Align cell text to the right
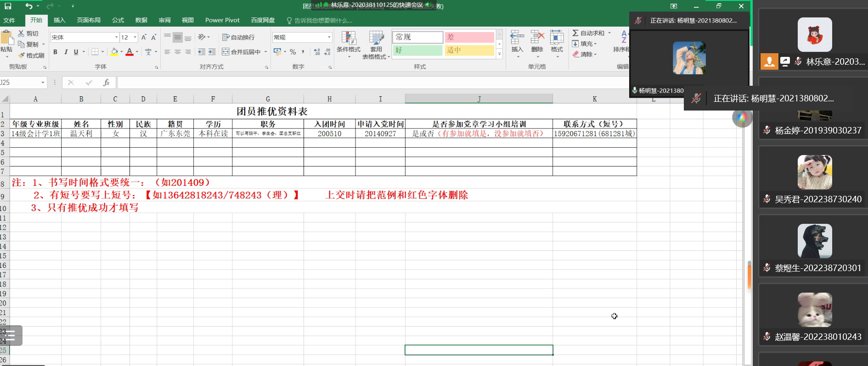Image resolution: width=868 pixels, height=366 pixels. (x=188, y=52)
